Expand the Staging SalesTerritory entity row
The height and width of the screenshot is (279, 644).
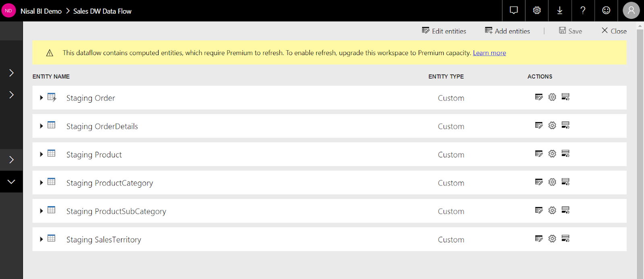coord(41,240)
